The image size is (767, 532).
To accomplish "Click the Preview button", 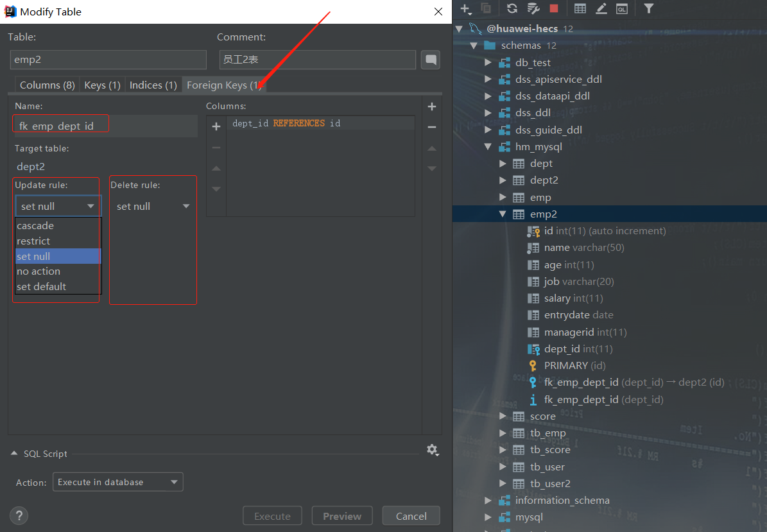I will point(342,516).
